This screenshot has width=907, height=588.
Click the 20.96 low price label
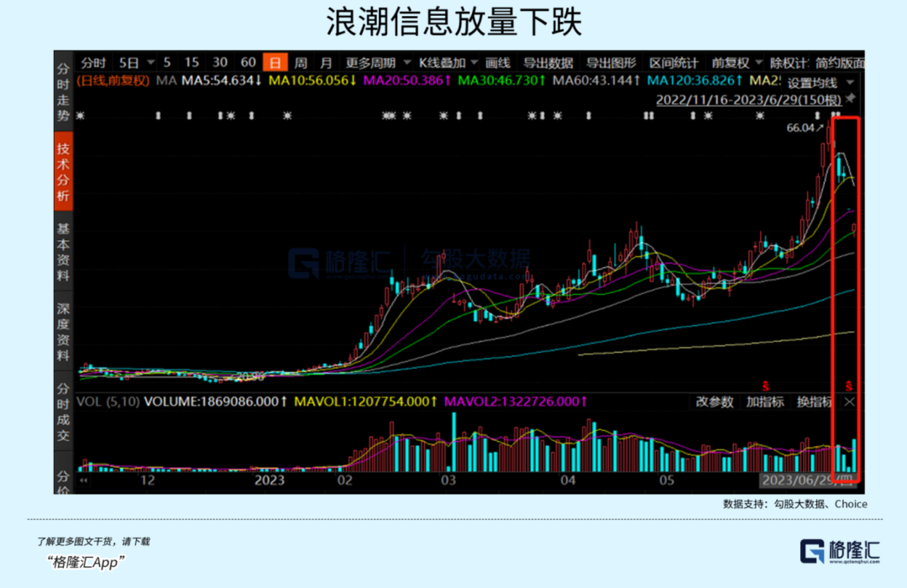[250, 377]
